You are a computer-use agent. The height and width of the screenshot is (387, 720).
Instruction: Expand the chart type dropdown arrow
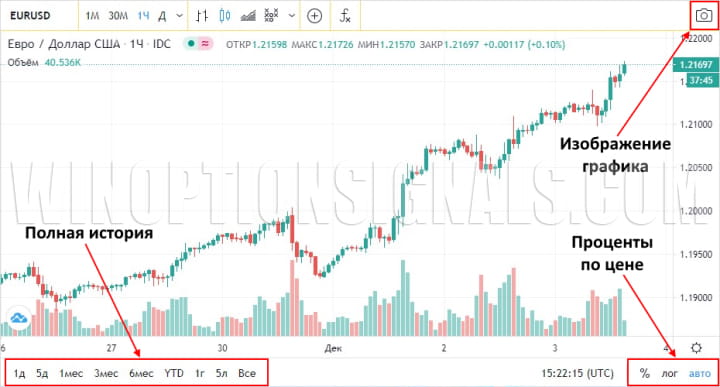[x=292, y=16]
